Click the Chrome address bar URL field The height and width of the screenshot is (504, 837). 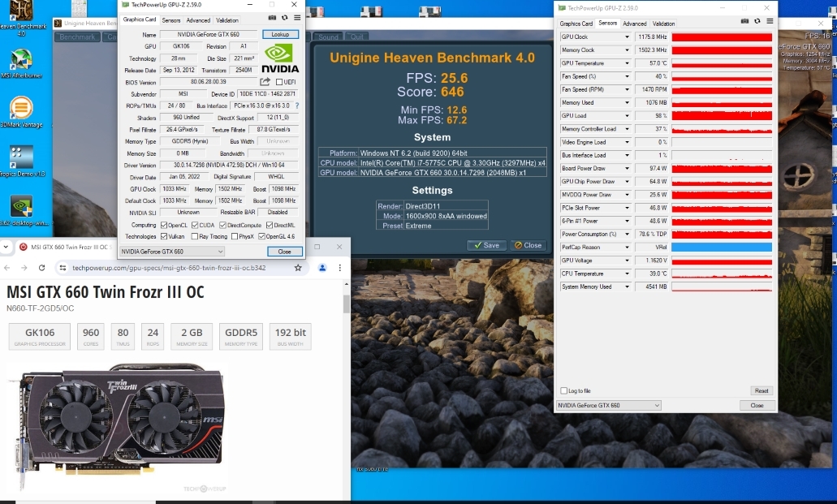(x=182, y=268)
